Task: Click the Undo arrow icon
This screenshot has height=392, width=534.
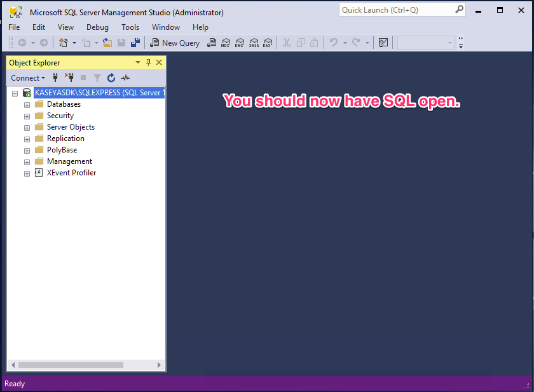Action: click(334, 43)
